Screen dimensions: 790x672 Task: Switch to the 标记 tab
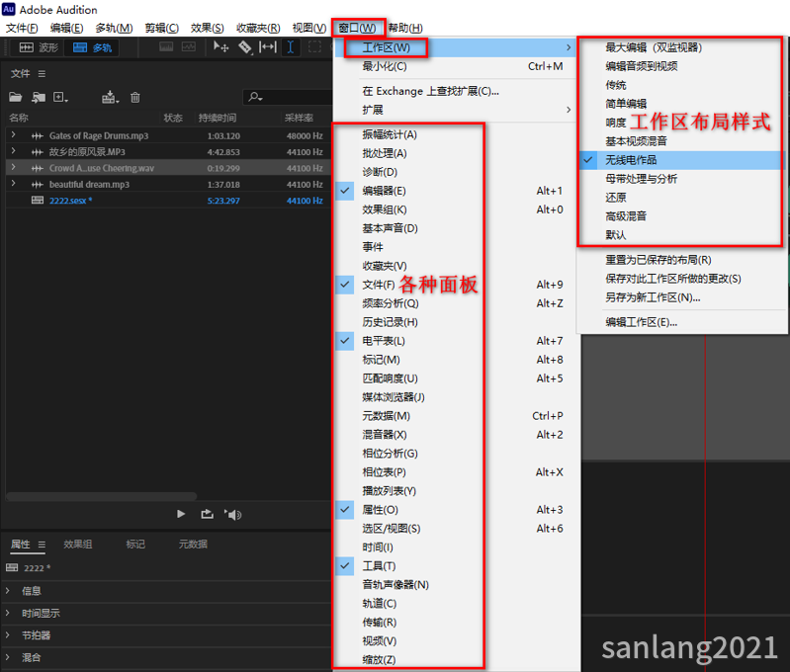point(135,545)
